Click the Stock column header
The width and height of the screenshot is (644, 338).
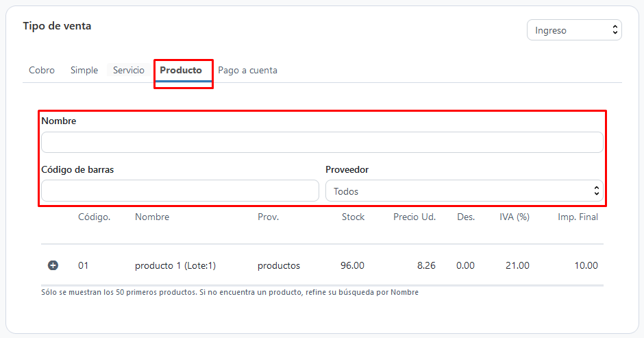354,217
